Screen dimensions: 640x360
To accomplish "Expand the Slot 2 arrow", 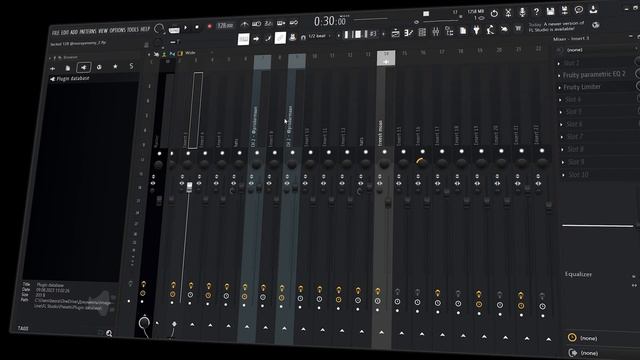I will (559, 63).
